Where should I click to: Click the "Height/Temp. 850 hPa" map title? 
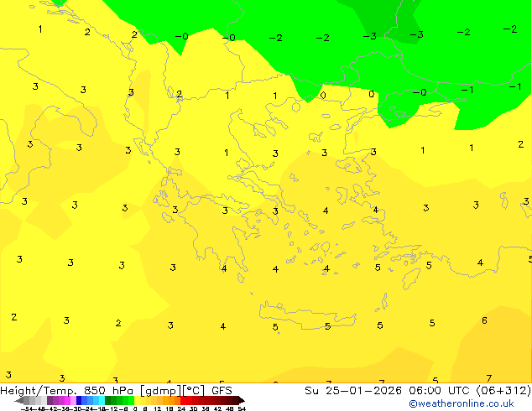tap(66, 391)
